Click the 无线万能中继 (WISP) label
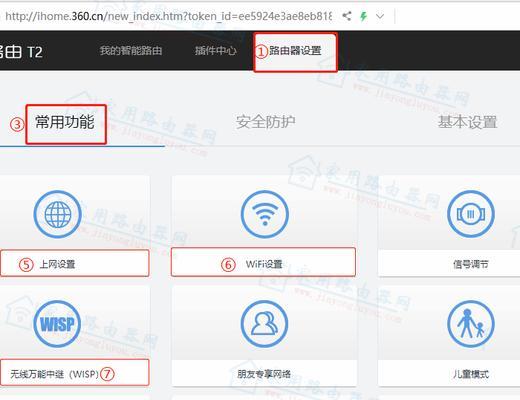The height and width of the screenshot is (400, 520). 54,374
